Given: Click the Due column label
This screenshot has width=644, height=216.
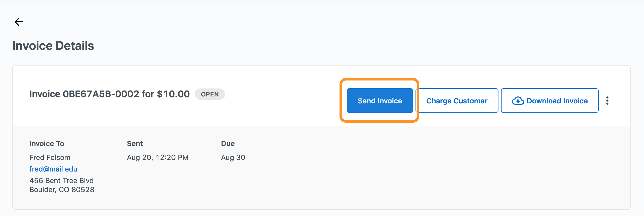Looking at the screenshot, I should click(x=228, y=143).
